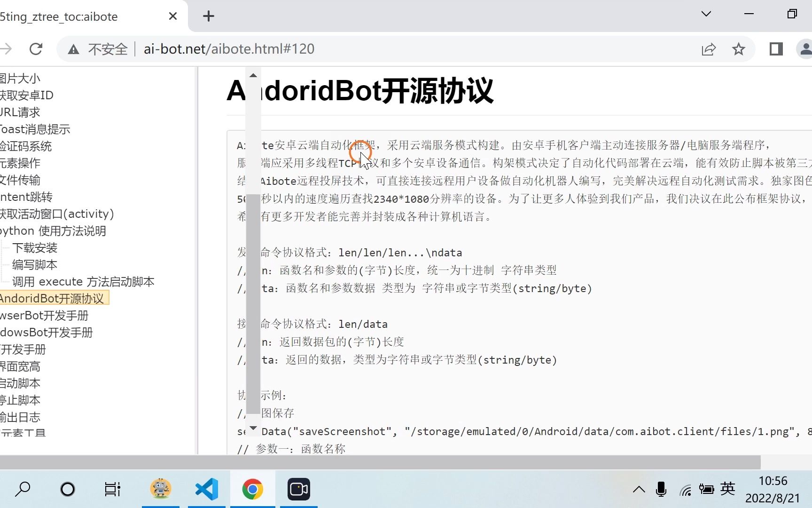Select WindowsBot开发手册 sidebar item
Viewport: 812px width, 508px height.
click(47, 333)
